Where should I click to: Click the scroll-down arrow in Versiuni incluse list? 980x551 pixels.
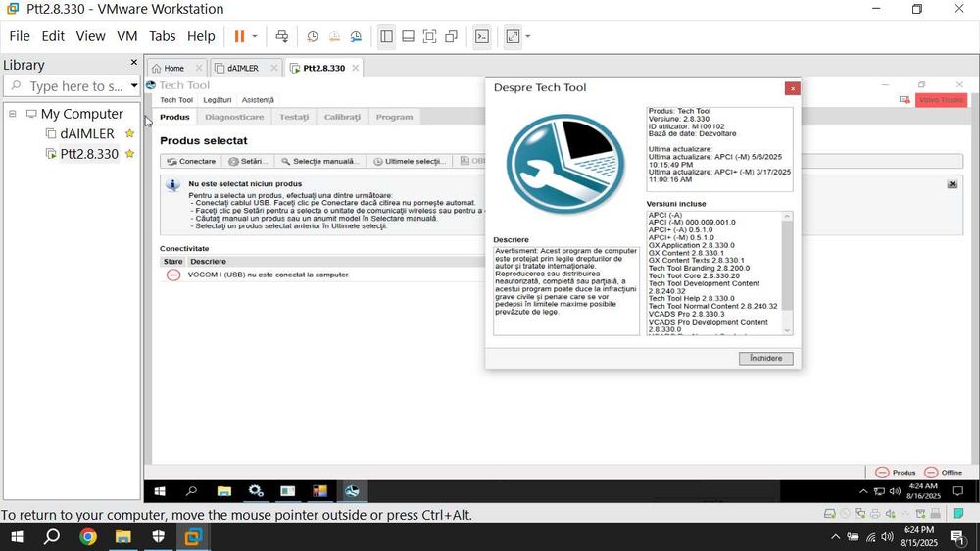point(787,330)
